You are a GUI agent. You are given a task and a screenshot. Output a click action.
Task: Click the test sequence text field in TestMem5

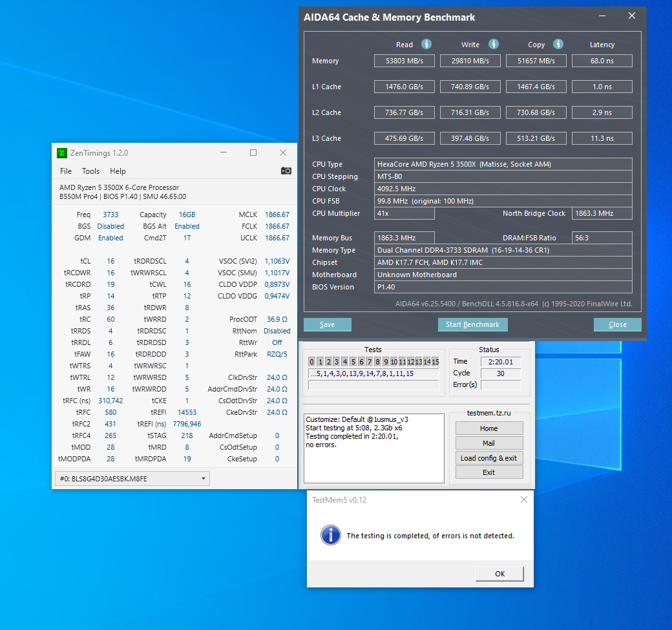tap(373, 373)
